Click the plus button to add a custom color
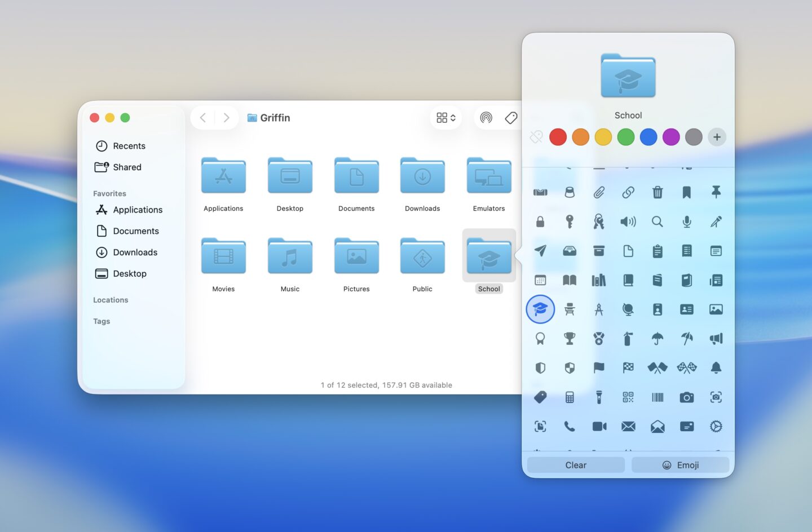 (717, 137)
